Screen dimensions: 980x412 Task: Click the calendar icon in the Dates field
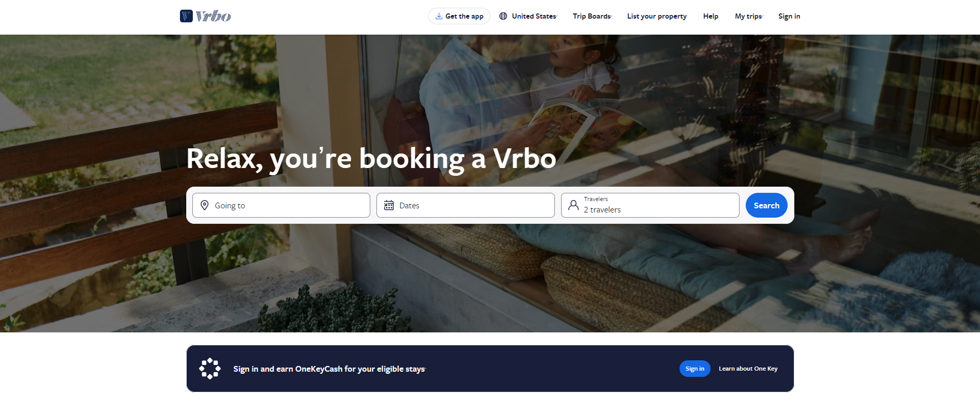click(x=389, y=205)
